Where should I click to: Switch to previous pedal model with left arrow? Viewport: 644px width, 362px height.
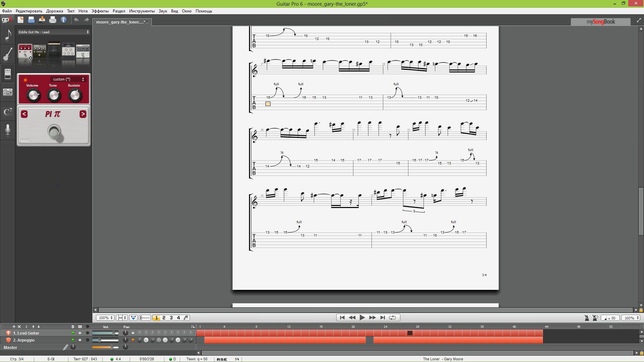point(24,114)
